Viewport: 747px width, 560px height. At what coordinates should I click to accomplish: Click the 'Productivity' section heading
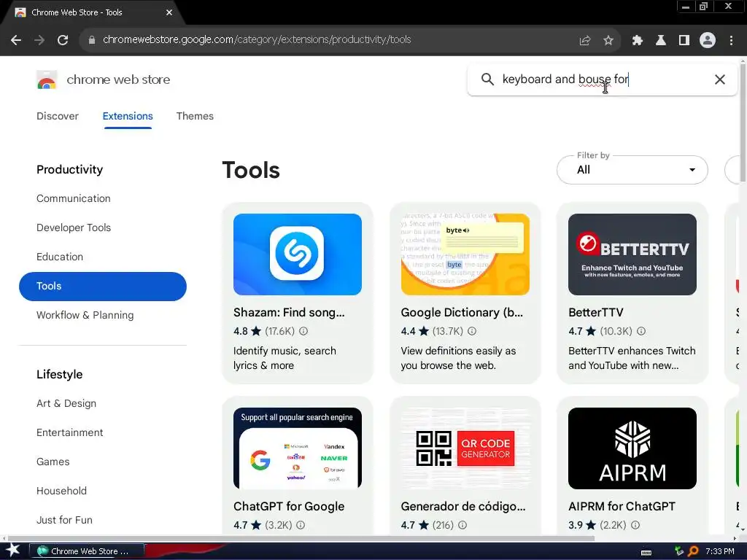click(69, 169)
